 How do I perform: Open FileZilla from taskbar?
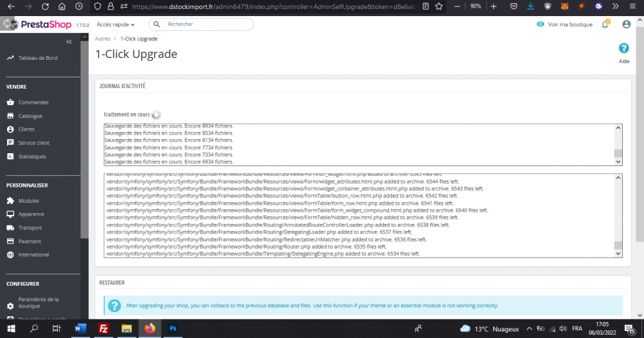click(x=104, y=328)
